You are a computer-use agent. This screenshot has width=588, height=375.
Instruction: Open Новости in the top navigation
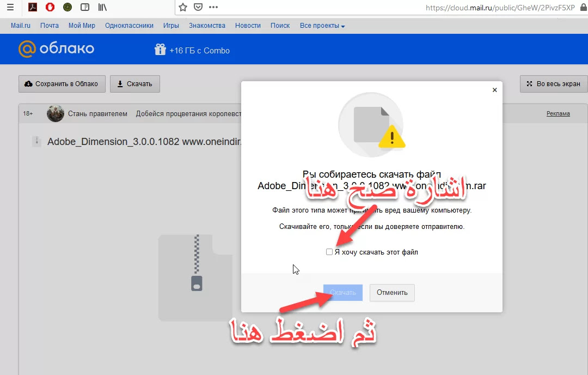point(248,26)
